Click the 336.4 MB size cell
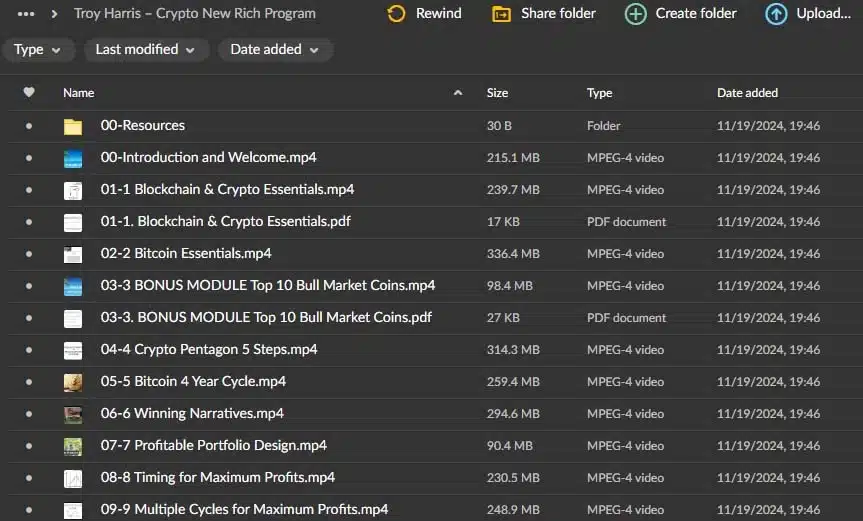Image resolution: width=863 pixels, height=521 pixels. pyautogui.click(x=513, y=254)
